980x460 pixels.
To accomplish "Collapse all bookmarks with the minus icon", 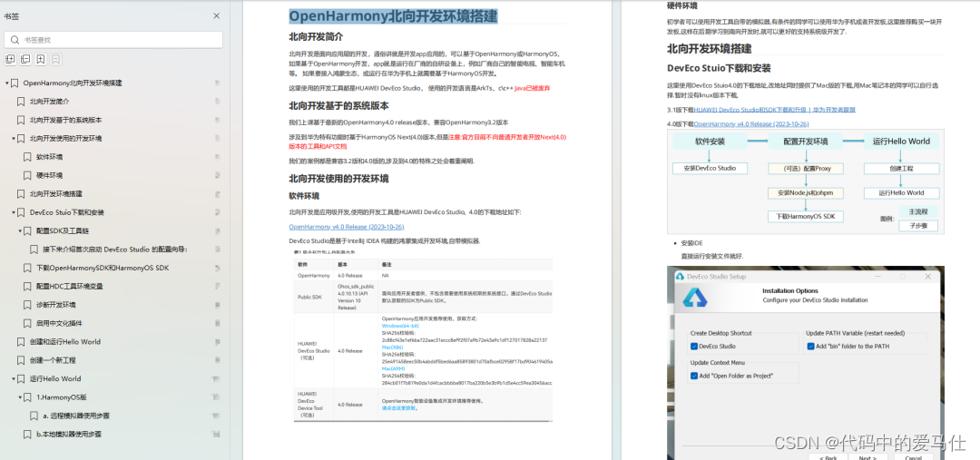I will 25,59.
